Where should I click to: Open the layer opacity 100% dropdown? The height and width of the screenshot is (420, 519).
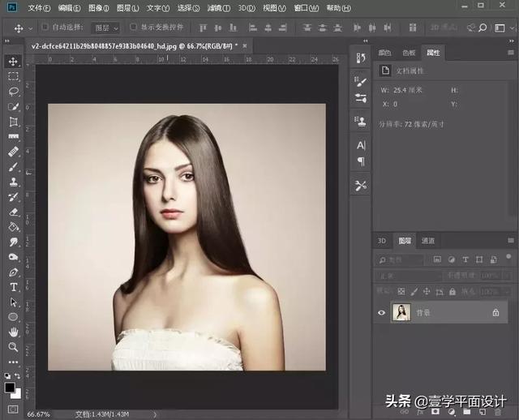tap(506, 276)
